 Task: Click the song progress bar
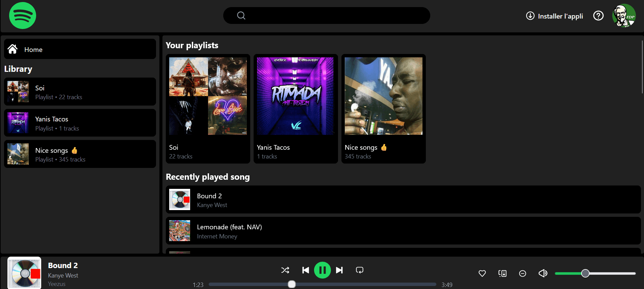coord(323,284)
